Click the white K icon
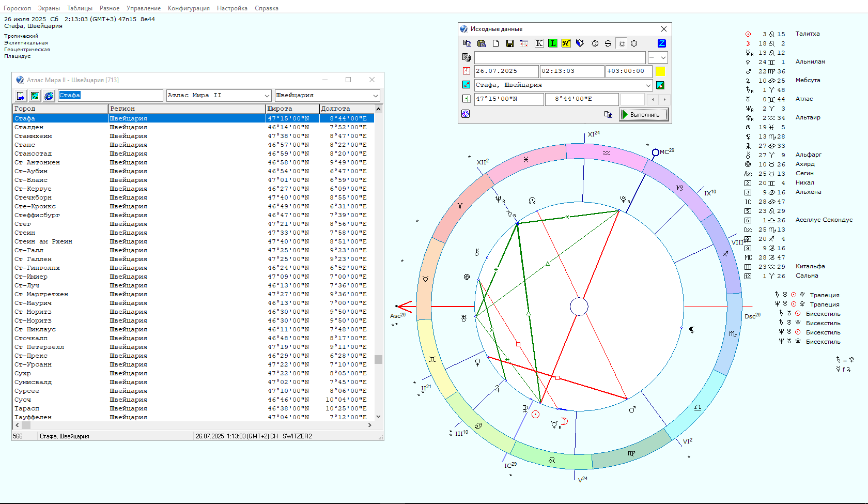868x504 pixels. point(539,43)
